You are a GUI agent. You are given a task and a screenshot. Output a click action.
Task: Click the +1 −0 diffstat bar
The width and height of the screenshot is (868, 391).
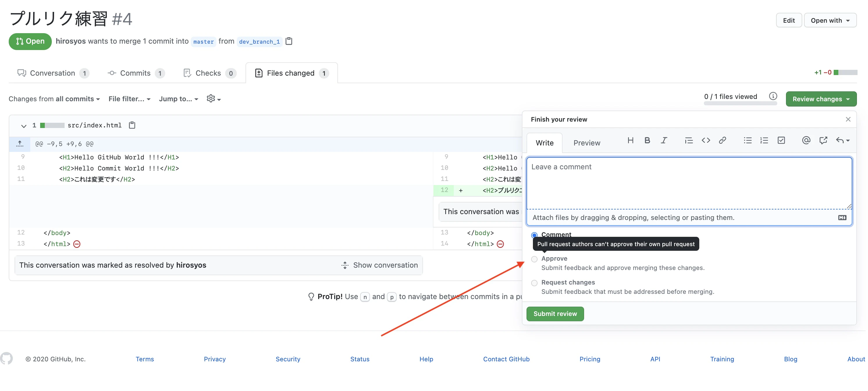pyautogui.click(x=835, y=72)
